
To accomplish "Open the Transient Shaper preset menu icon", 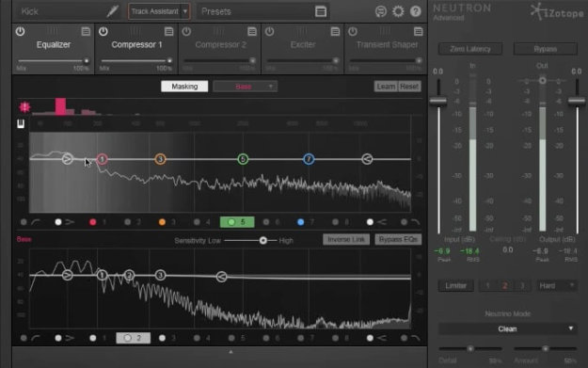I will (x=418, y=31).
